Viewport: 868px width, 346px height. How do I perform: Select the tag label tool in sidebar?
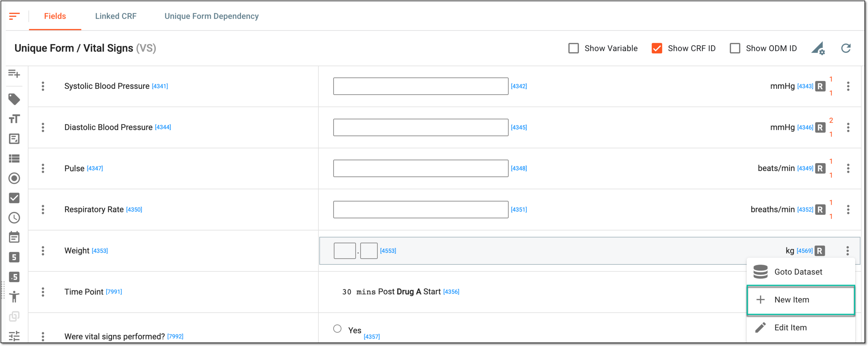[14, 99]
